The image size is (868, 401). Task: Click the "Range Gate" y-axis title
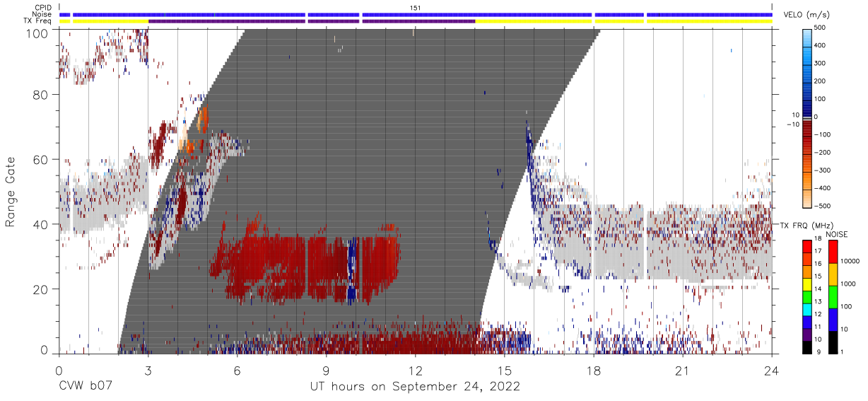point(11,192)
